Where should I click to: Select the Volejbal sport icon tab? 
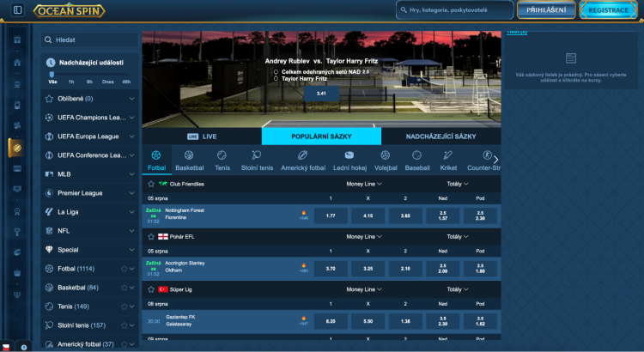pyautogui.click(x=386, y=161)
